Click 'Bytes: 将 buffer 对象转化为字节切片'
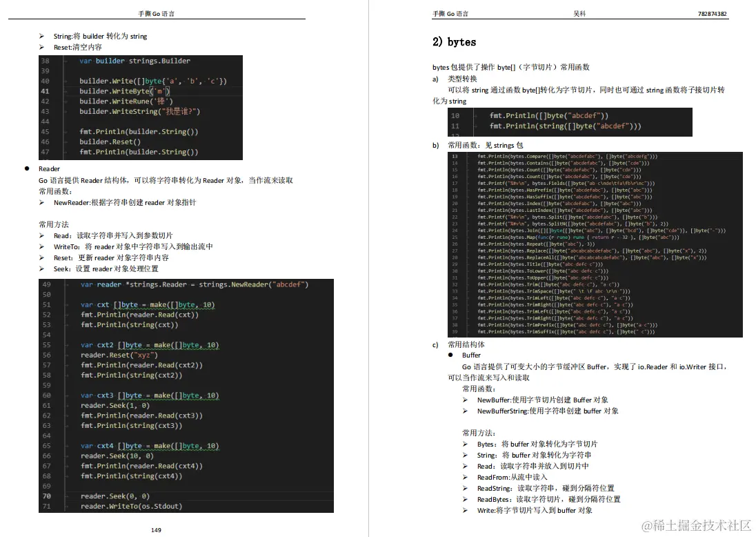This screenshot has width=756, height=537. pyautogui.click(x=537, y=444)
